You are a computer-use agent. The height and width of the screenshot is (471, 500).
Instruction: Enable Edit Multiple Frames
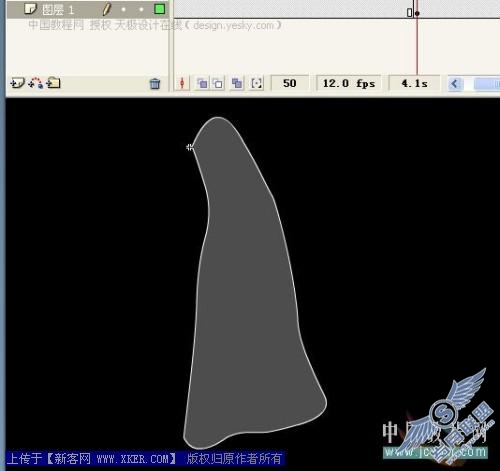click(x=237, y=83)
